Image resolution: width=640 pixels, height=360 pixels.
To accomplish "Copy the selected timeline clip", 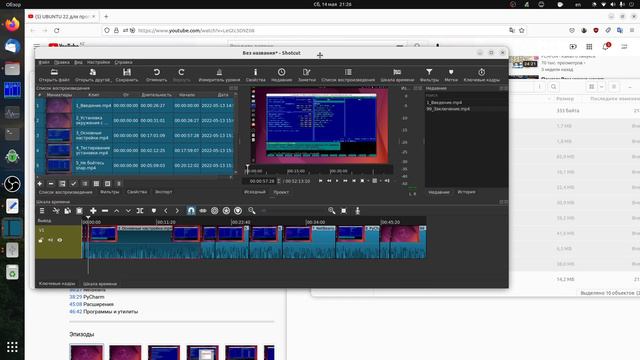I will click(68, 211).
